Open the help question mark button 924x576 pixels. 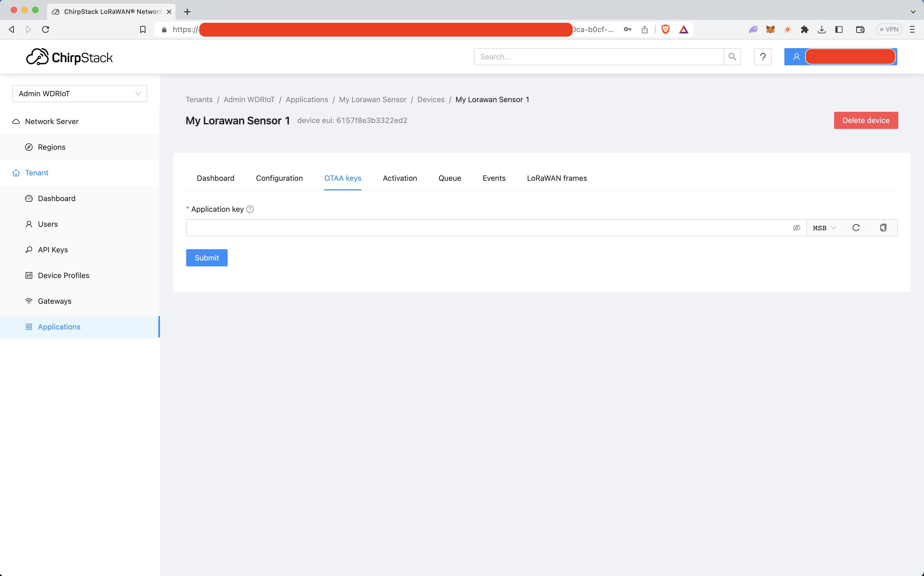coord(762,57)
